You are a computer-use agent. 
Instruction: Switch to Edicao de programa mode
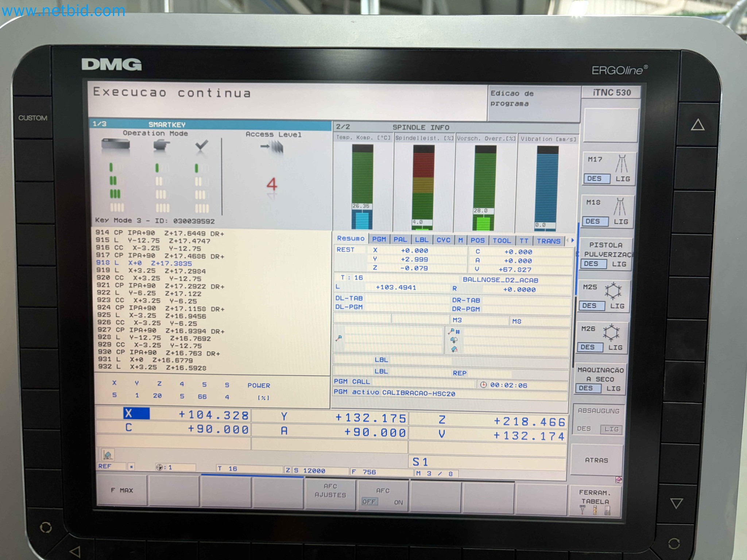coord(534,104)
